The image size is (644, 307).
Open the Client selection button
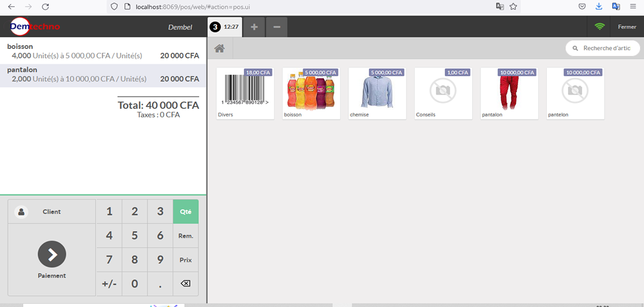[x=52, y=212]
